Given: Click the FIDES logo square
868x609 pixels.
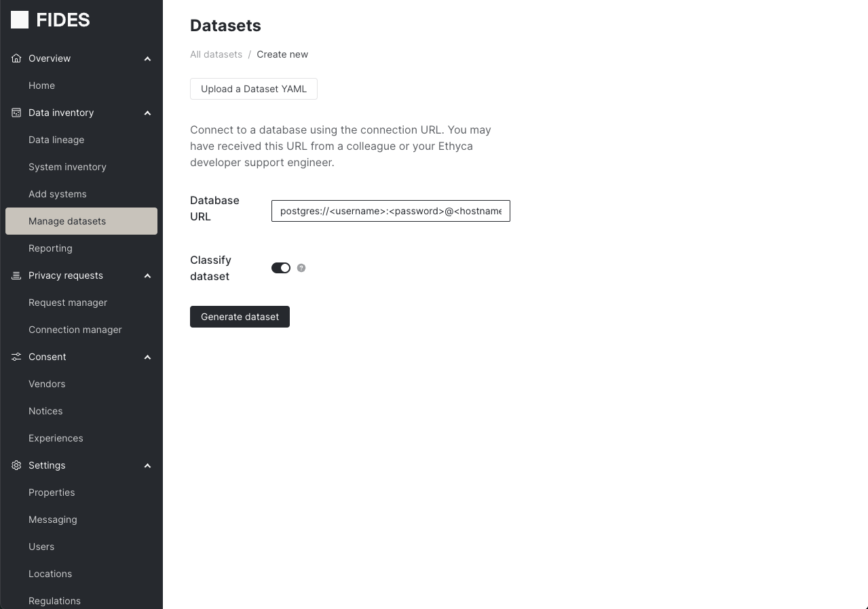Looking at the screenshot, I should [x=20, y=20].
